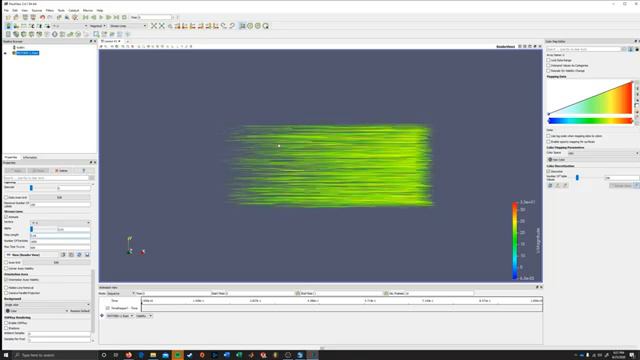Viewport: 640px width, 360px height.
Task: Open the File menu
Action: tap(6, 10)
